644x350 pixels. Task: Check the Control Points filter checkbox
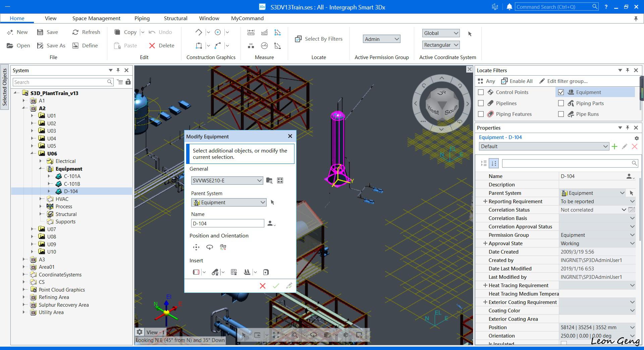[481, 92]
